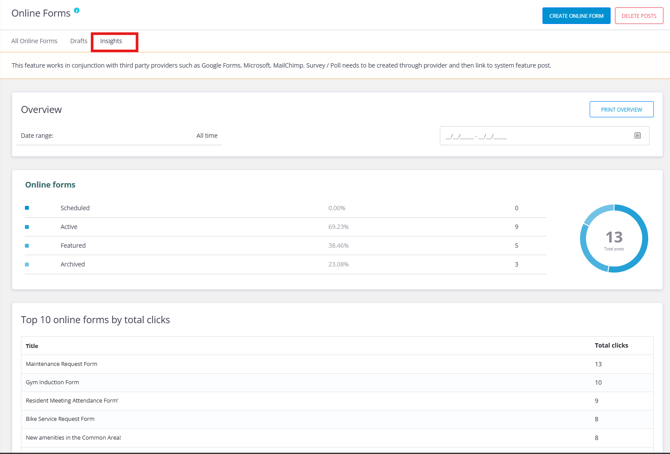Click the donut chart showing 13 total posts
Image resolution: width=670 pixels, height=454 pixels.
coord(614,238)
